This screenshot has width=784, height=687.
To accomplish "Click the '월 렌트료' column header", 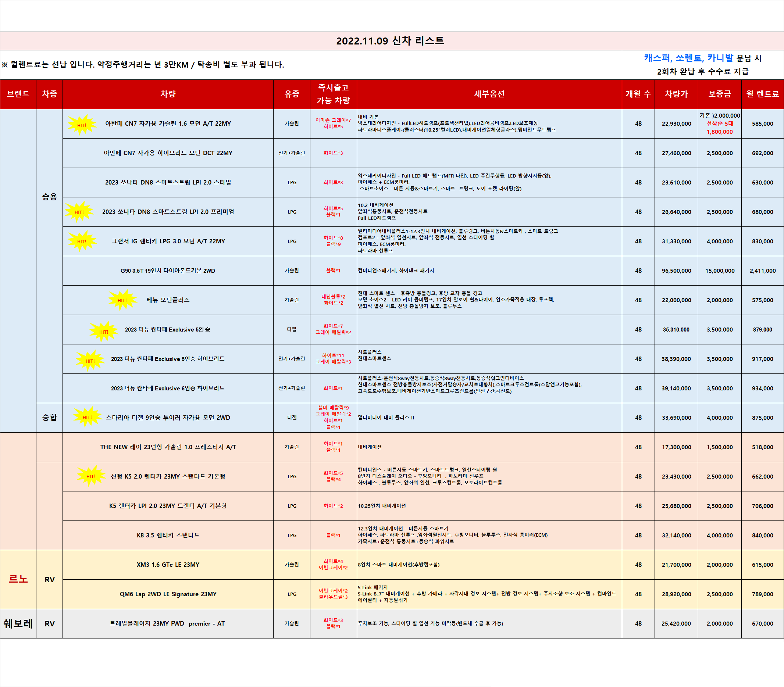I will point(763,94).
